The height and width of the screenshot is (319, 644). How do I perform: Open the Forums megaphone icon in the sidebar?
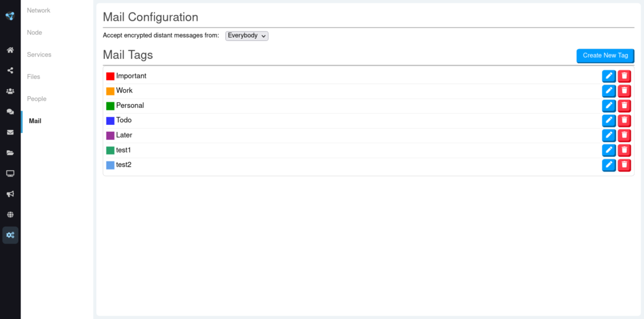pos(10,194)
